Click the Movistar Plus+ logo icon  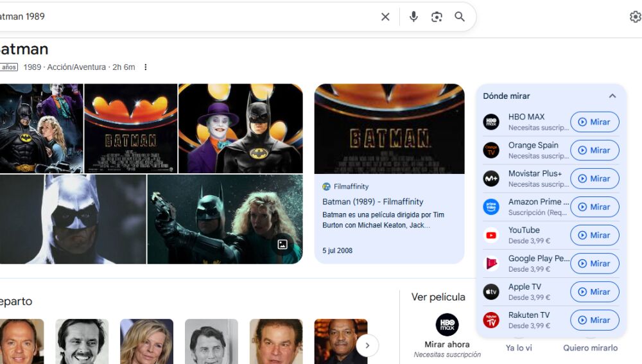(x=491, y=178)
